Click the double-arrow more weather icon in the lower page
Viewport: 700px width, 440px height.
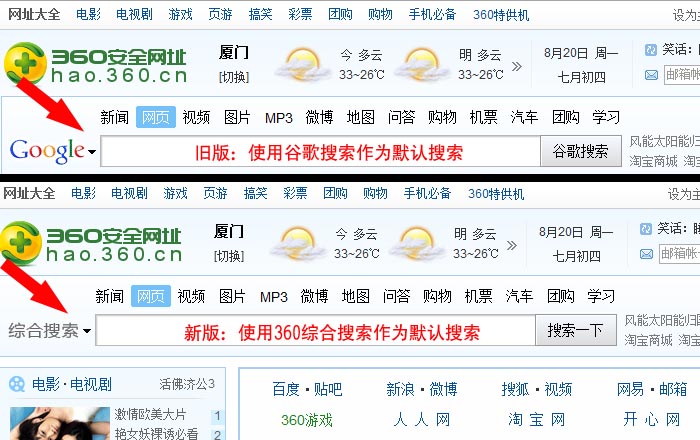[x=512, y=245]
